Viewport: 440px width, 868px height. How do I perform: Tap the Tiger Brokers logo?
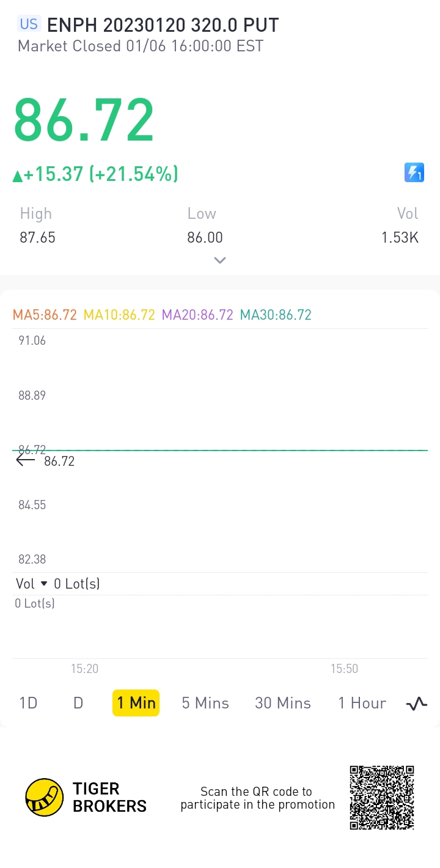point(45,798)
